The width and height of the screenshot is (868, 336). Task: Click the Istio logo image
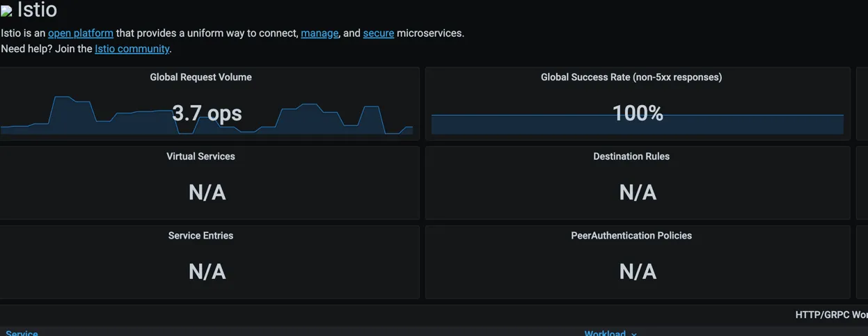coord(6,11)
